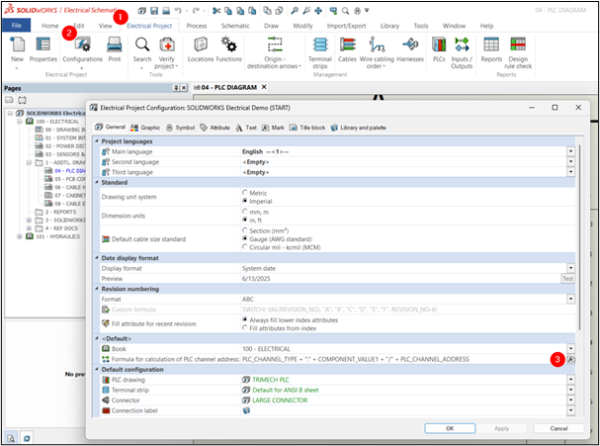Click the pan/move arrows icon in quick toolbar
The height and width of the screenshot is (446, 600).
[318, 11]
